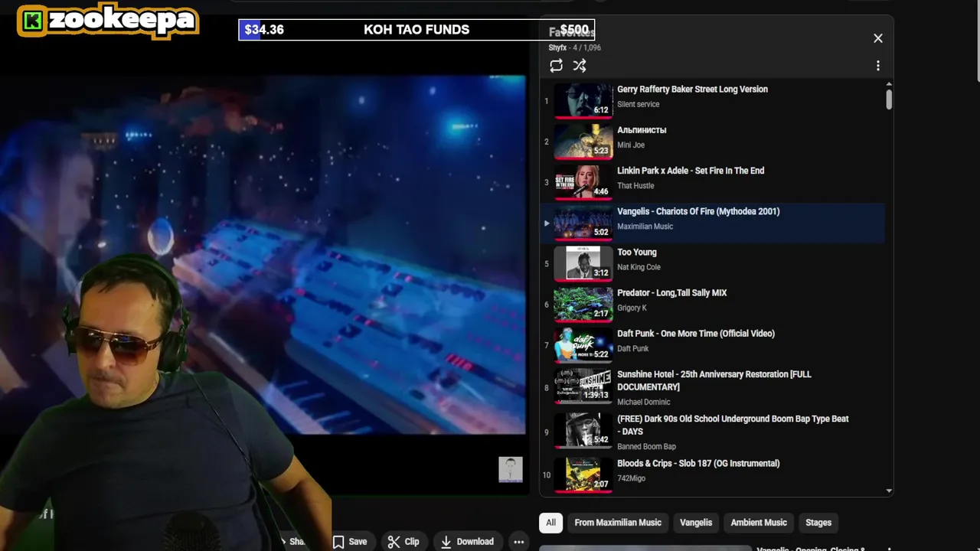Open the Grigory K channel name
This screenshot has height=551, width=980.
click(632, 308)
